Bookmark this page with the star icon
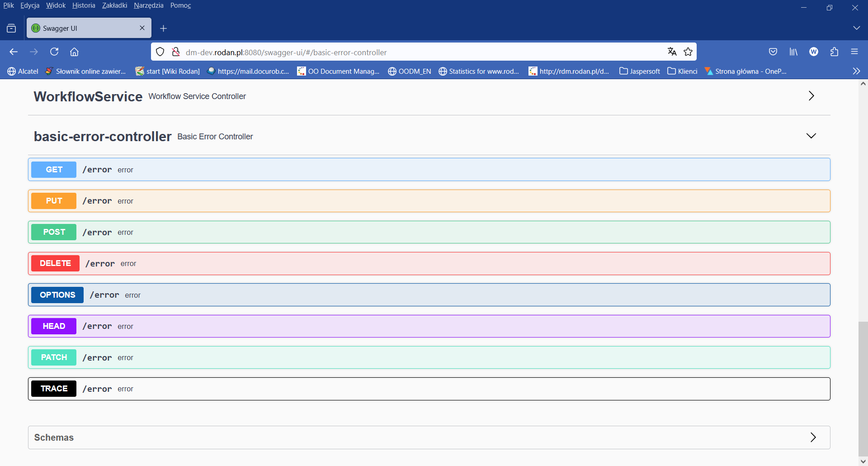Image resolution: width=868 pixels, height=466 pixels. (x=688, y=52)
